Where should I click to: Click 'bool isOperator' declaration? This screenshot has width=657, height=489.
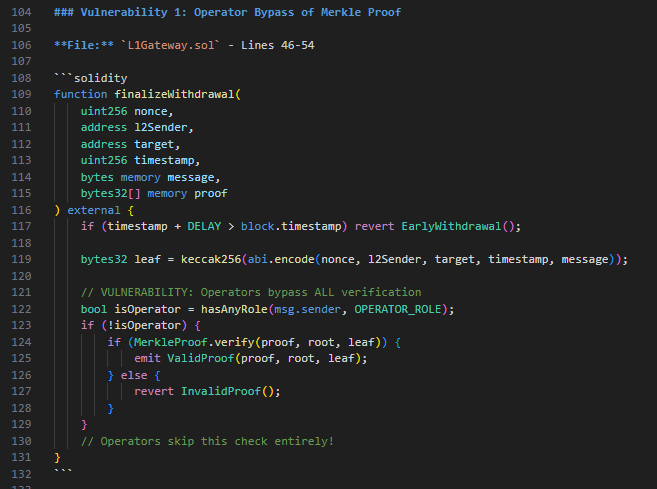pos(130,309)
